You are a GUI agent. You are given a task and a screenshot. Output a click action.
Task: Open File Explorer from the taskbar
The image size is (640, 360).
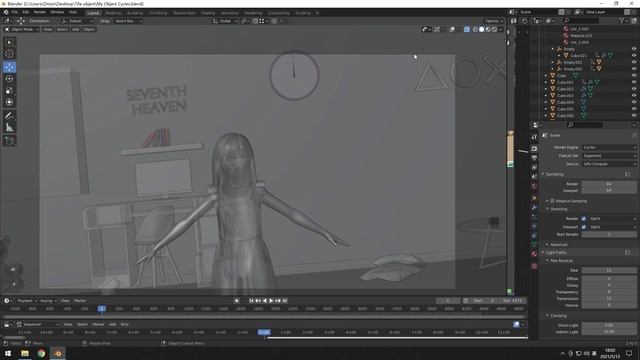click(25, 353)
